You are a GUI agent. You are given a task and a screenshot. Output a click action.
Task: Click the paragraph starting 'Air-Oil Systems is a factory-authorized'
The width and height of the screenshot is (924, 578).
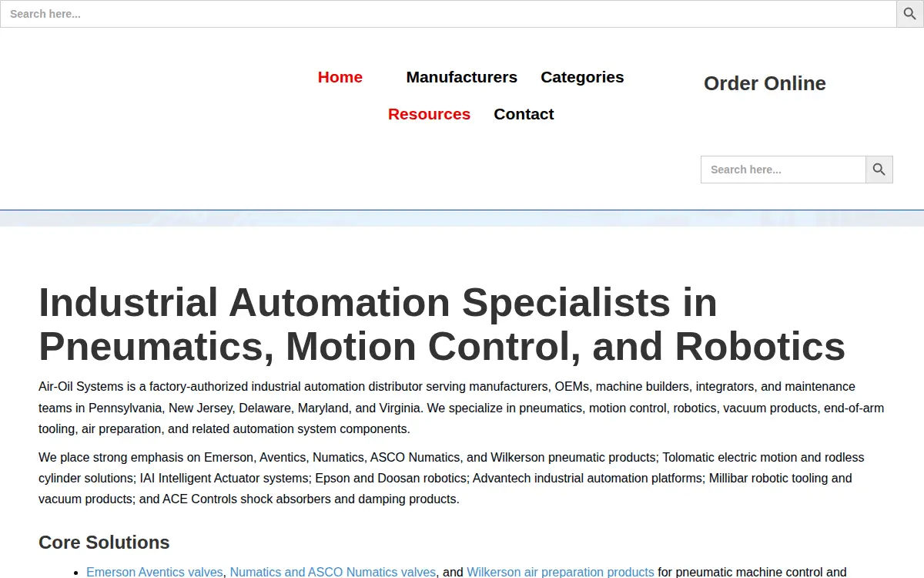coord(462,408)
